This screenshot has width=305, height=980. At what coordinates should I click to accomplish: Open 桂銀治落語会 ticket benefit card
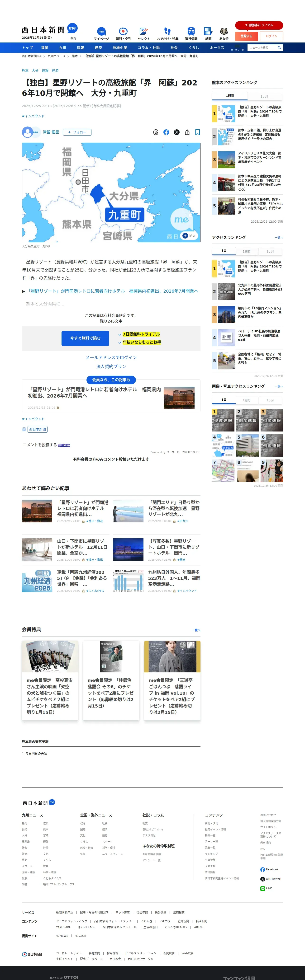(111, 680)
